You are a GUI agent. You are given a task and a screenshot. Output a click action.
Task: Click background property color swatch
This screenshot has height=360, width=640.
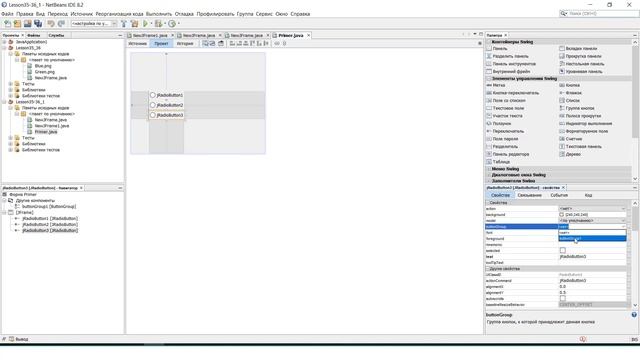coord(562,215)
